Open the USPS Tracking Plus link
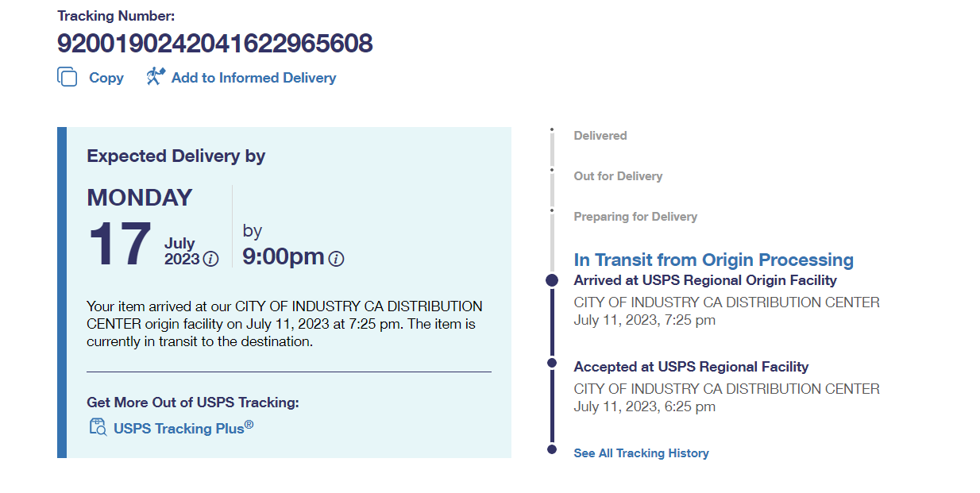The width and height of the screenshot is (980, 493). [183, 428]
